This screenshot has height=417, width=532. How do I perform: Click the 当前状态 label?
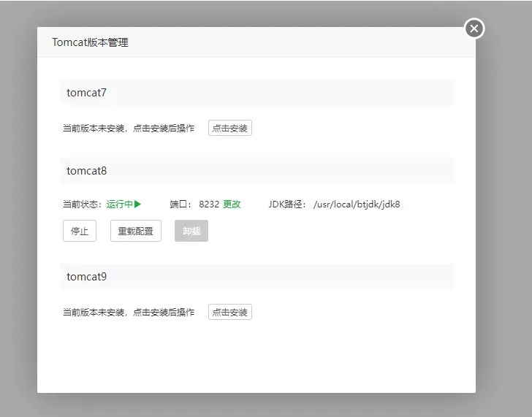click(83, 204)
